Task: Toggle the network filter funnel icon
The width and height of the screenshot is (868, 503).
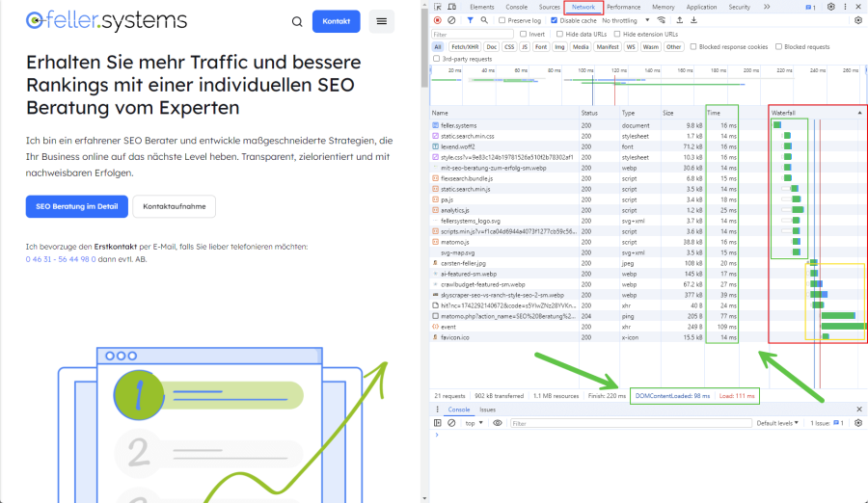Action: pyautogui.click(x=470, y=20)
